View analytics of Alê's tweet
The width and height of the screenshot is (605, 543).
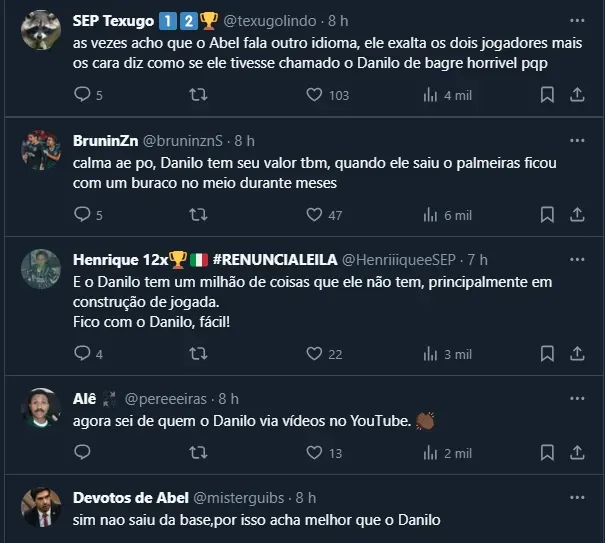tap(431, 452)
